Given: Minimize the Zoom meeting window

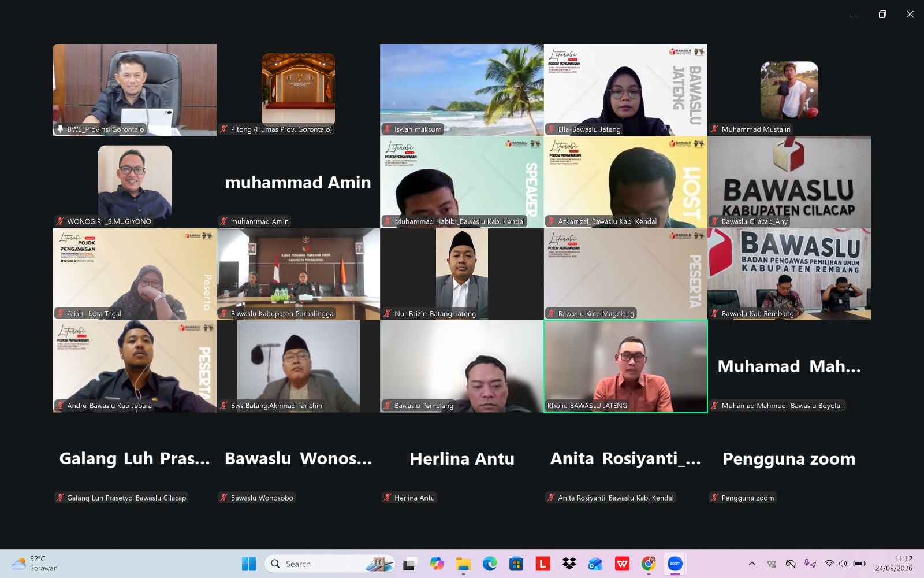Looking at the screenshot, I should click(x=855, y=14).
